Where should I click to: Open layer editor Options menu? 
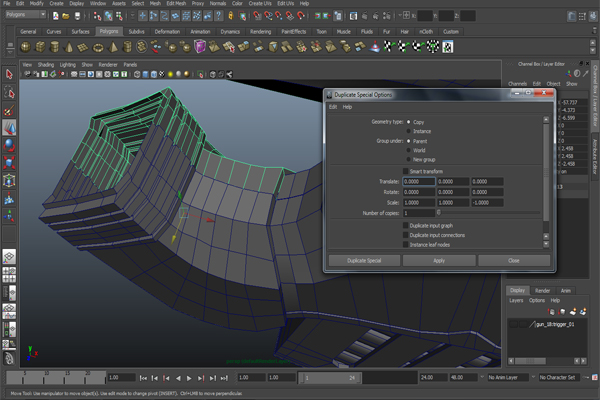point(537,300)
